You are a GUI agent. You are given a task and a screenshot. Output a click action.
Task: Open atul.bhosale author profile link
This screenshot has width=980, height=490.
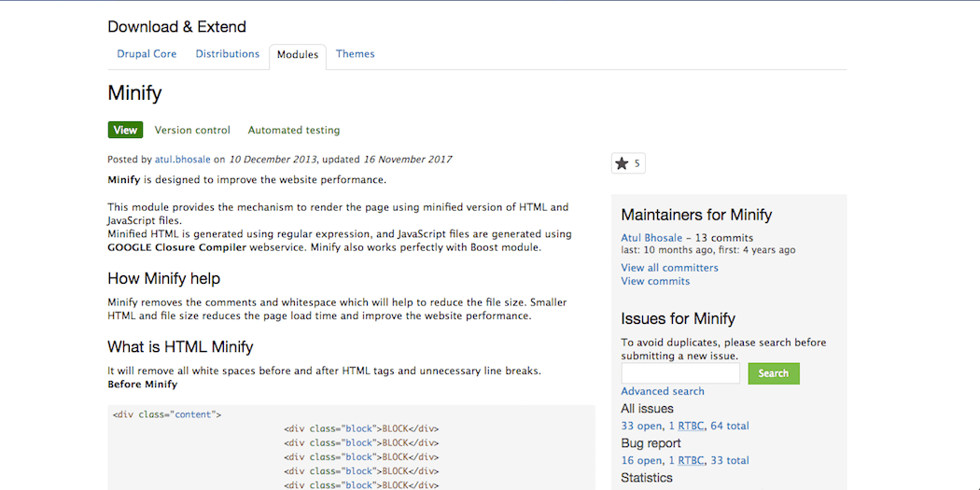pyautogui.click(x=183, y=160)
